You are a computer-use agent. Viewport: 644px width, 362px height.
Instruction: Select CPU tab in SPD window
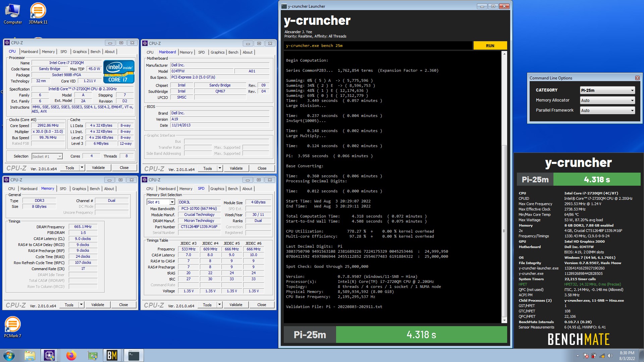click(150, 189)
